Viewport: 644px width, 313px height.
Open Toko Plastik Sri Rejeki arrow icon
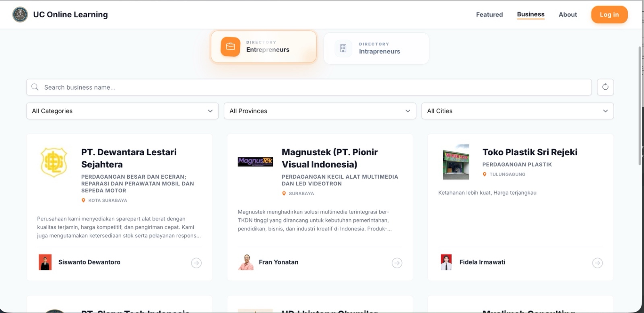[597, 263]
